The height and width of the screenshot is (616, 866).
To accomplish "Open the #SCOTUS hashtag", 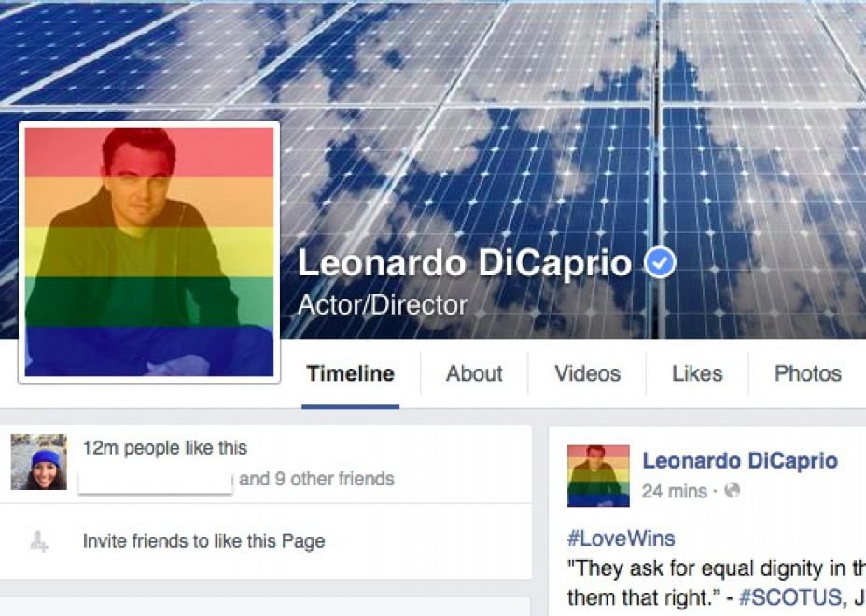I will click(x=789, y=597).
